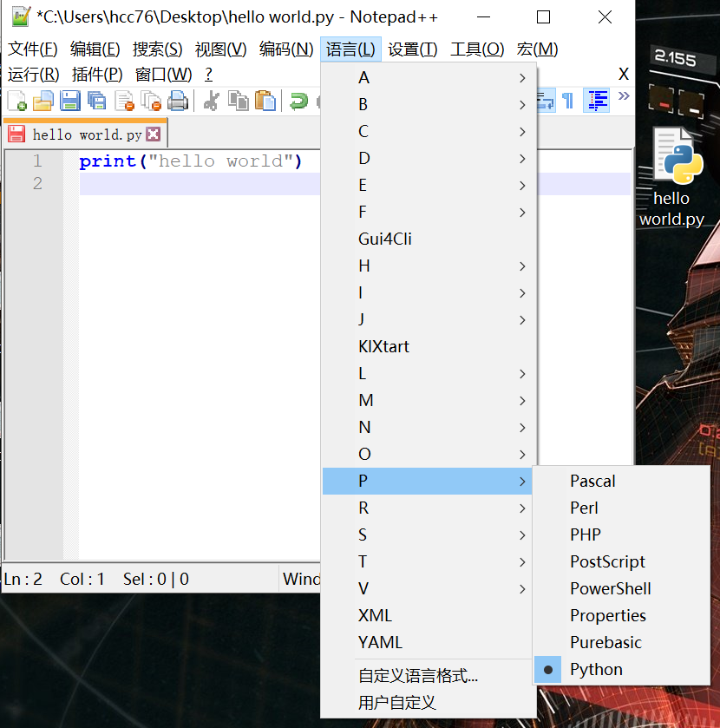This screenshot has height=728, width=720.
Task: Select Pascal in the P submenu
Action: (x=622, y=481)
